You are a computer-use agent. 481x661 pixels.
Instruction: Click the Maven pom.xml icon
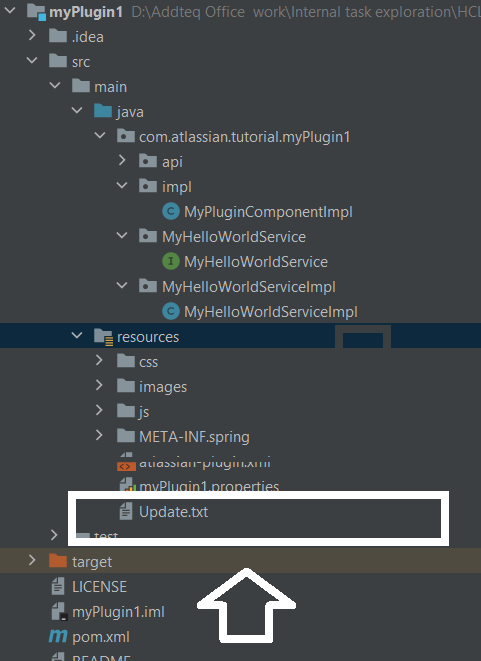[58, 636]
